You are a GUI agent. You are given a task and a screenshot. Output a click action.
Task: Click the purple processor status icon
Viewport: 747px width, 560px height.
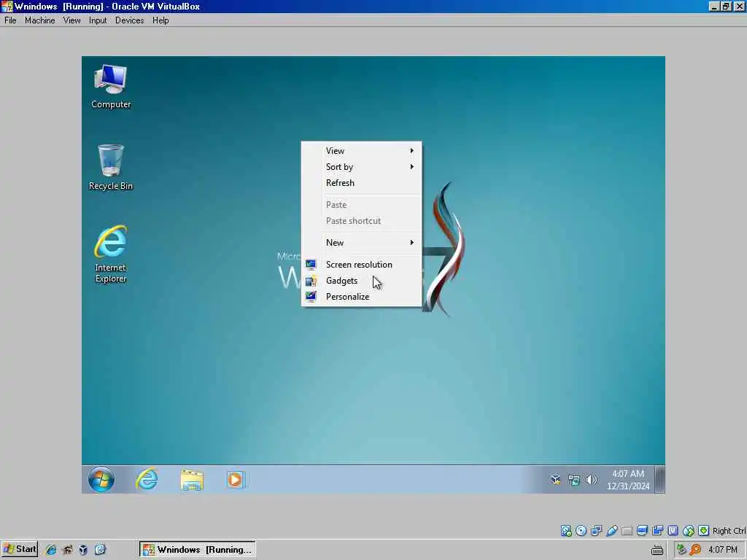click(x=673, y=531)
